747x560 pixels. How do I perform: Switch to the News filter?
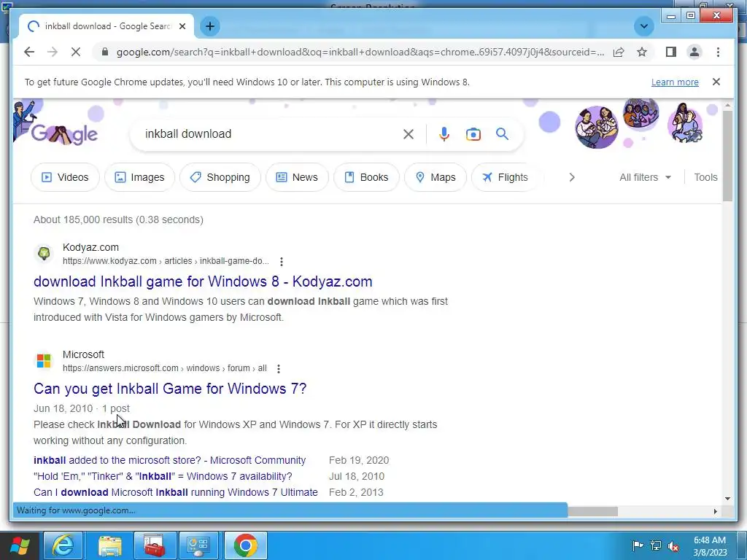click(298, 177)
